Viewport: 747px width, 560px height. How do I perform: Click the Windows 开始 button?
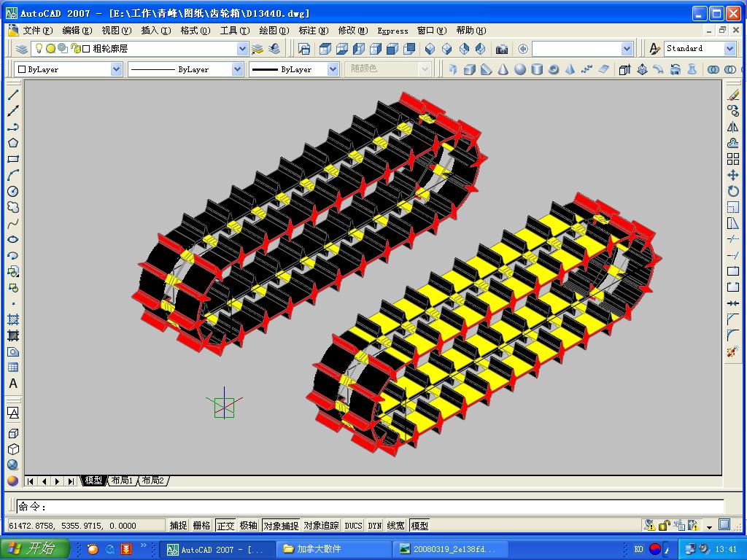(x=35, y=548)
